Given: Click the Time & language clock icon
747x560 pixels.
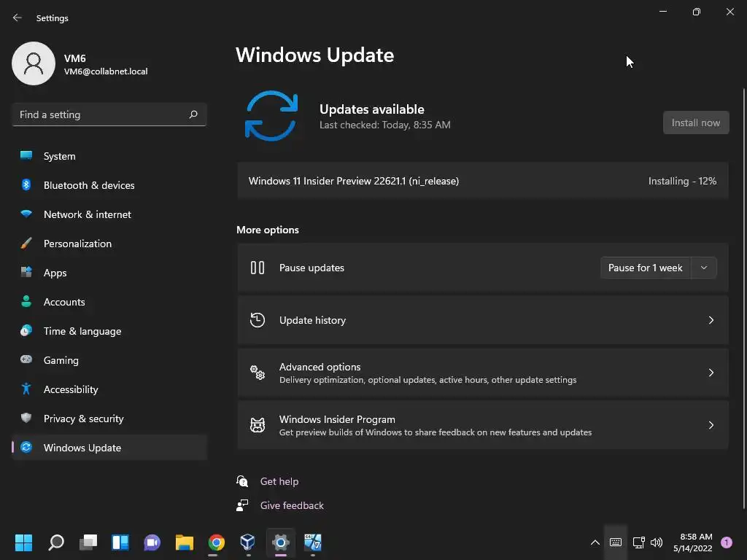Looking at the screenshot, I should pos(26,330).
